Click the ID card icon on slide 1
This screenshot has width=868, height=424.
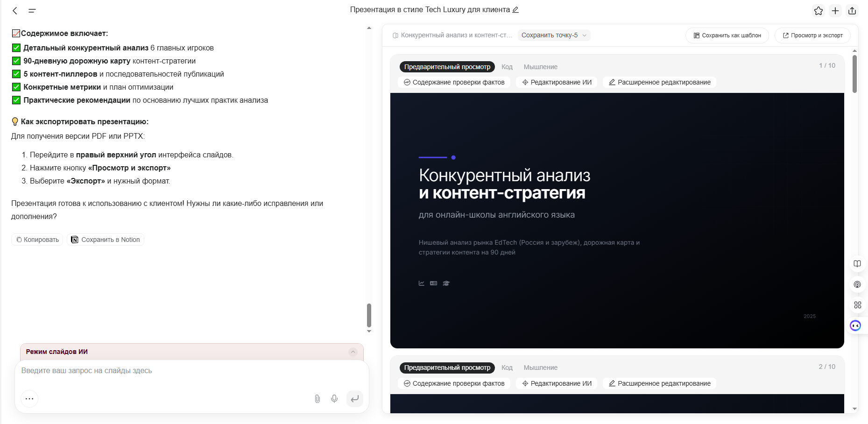pos(434,283)
